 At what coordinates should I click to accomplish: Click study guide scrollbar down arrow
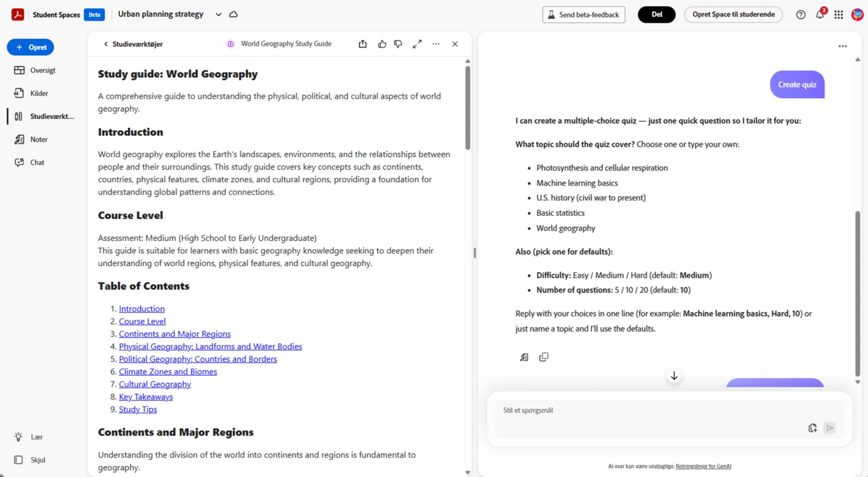click(x=468, y=472)
